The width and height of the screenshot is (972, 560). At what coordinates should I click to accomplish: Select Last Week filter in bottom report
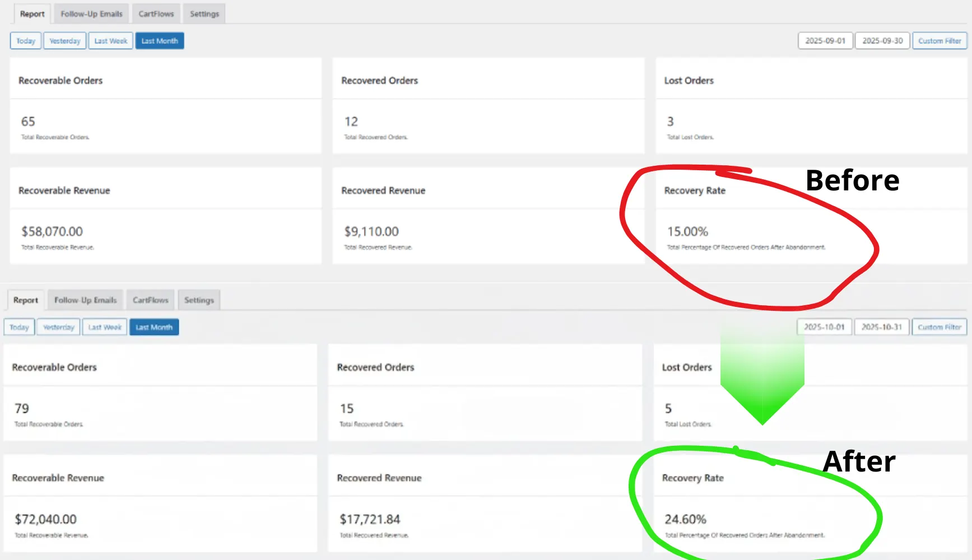click(105, 327)
